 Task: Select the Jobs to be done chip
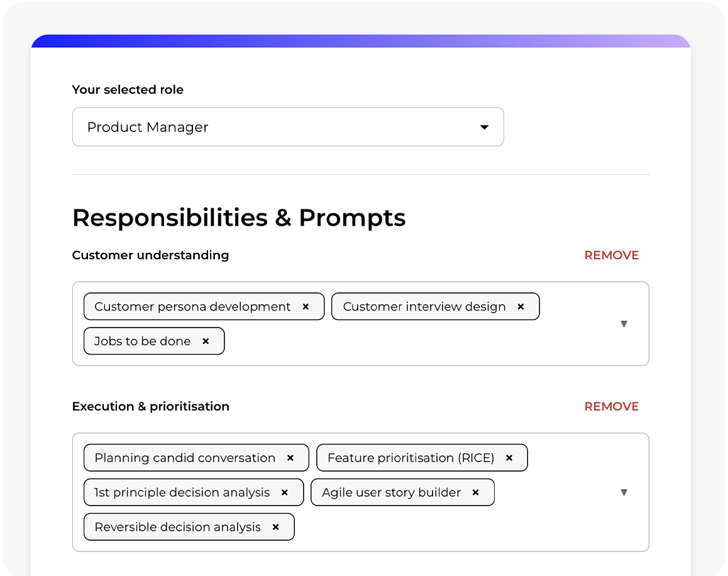[x=142, y=341]
